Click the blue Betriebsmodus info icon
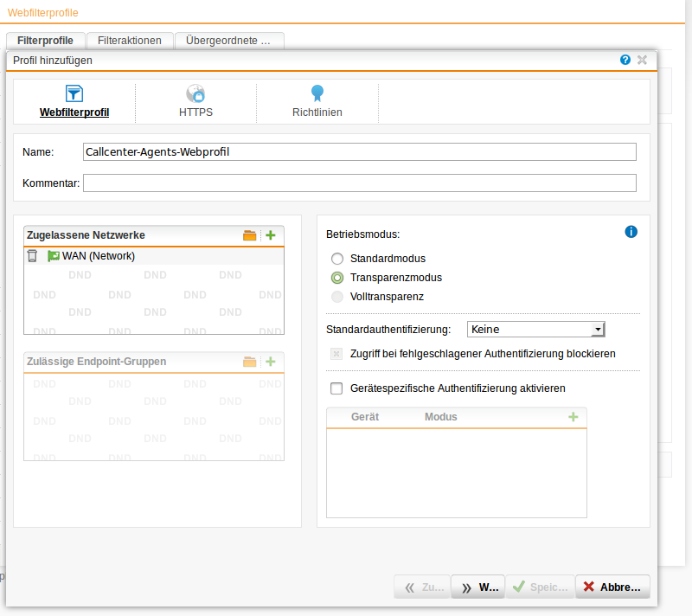 click(631, 232)
